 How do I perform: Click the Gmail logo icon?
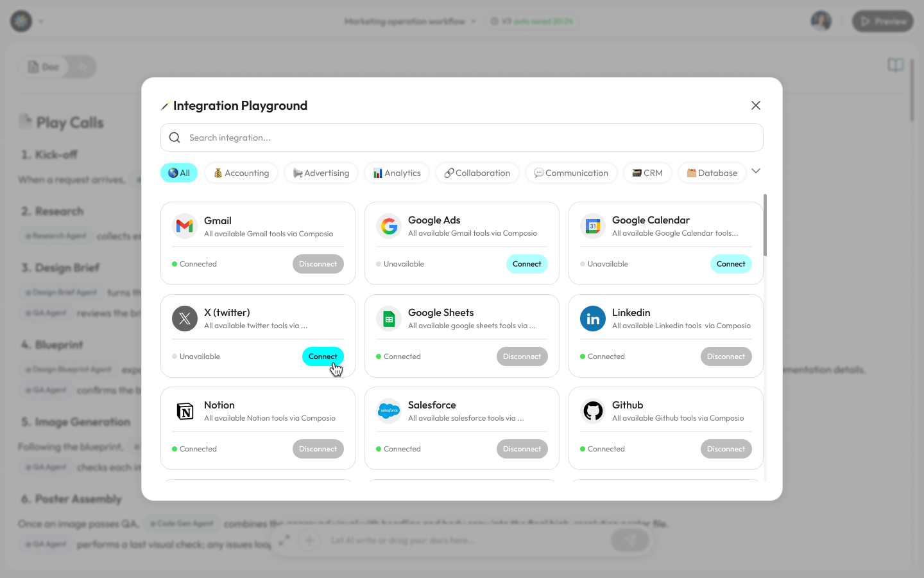coord(185,226)
